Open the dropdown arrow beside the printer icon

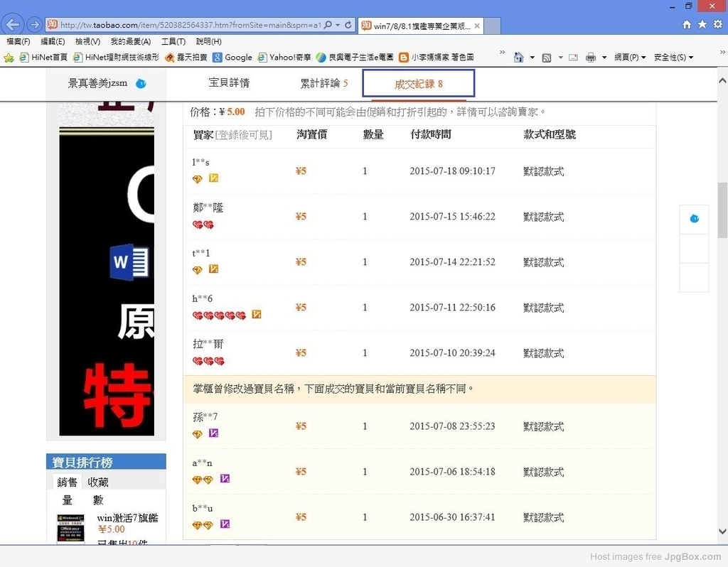pyautogui.click(x=604, y=58)
